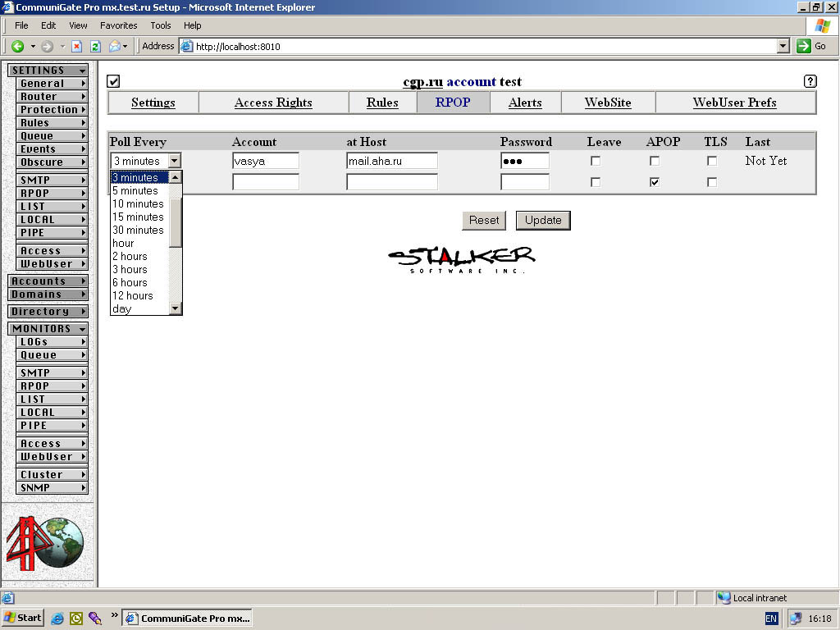The height and width of the screenshot is (630, 840).
Task: Open the Tools menu
Action: [160, 25]
